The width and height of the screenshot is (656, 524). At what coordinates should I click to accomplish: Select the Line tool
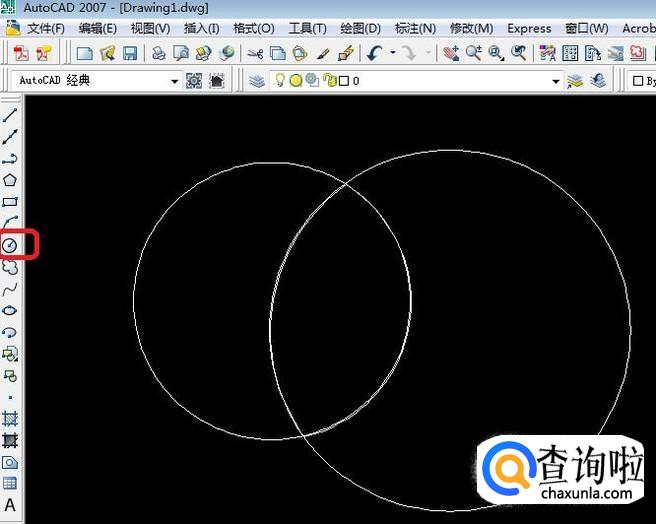coord(10,115)
